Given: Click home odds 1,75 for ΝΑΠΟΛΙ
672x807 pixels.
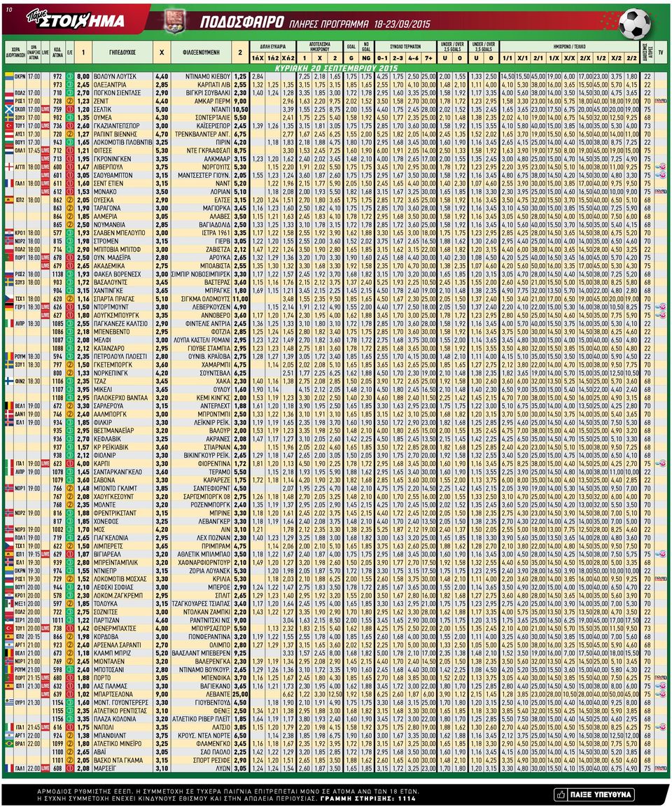Looking at the screenshot, I should [83, 727].
